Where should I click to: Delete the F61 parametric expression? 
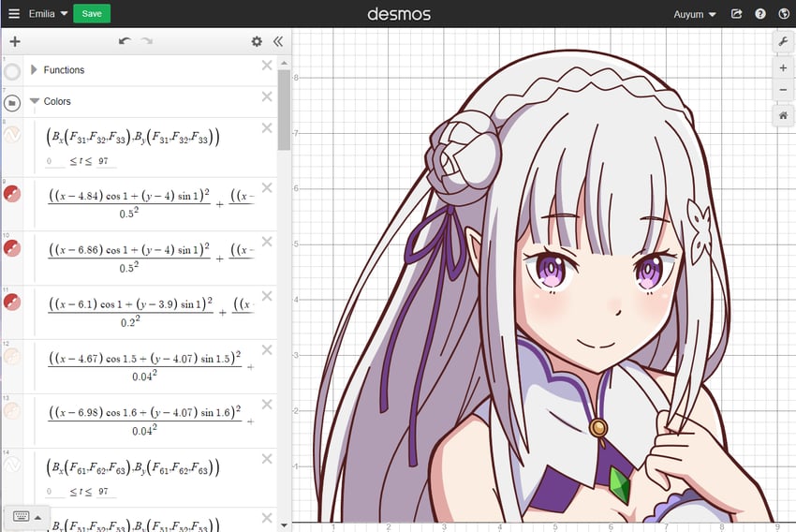267,459
